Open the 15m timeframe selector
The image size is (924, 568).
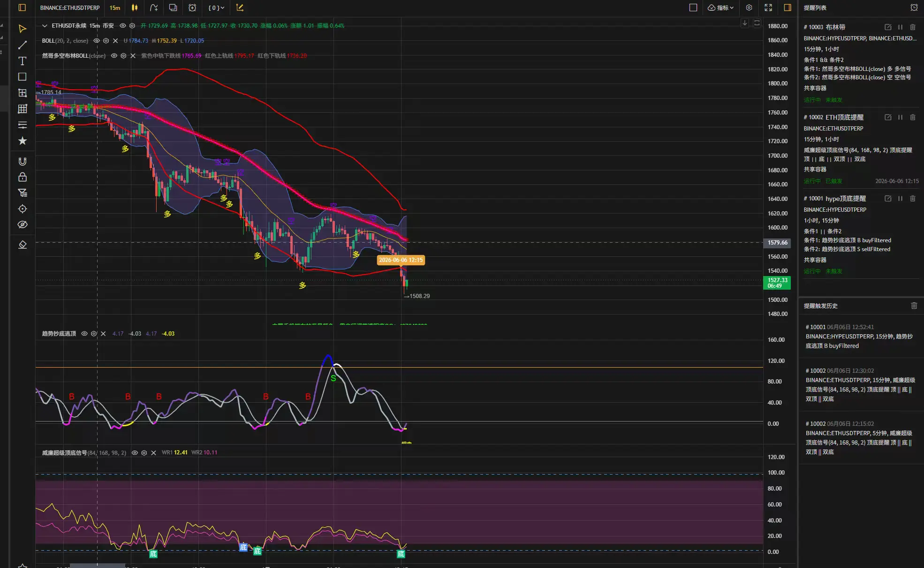115,8
